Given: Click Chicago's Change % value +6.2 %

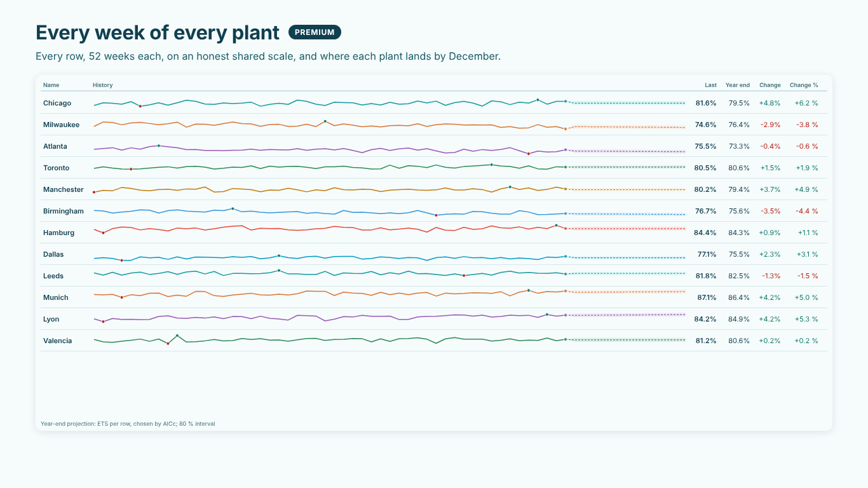Looking at the screenshot, I should point(806,103).
